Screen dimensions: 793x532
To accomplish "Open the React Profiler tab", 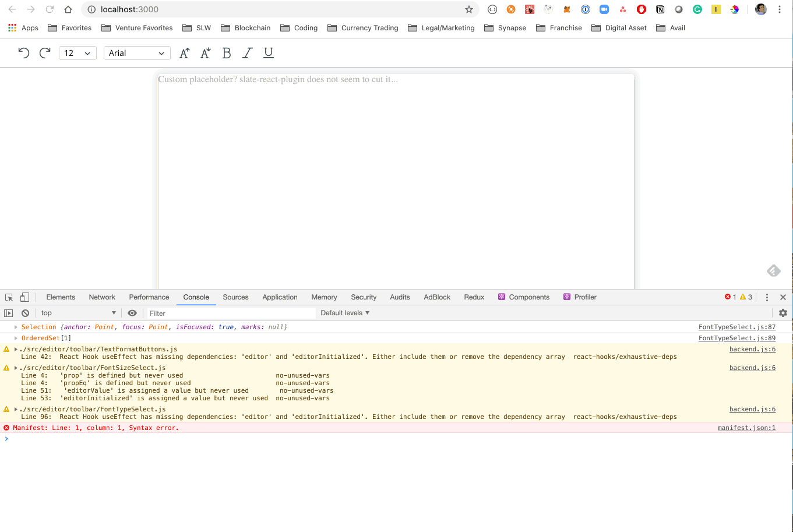I will 580,297.
